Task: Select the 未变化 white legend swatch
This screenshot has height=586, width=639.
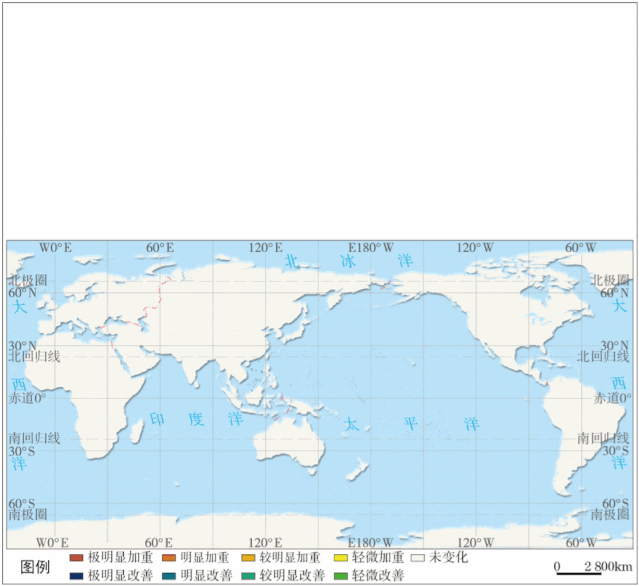Action: pos(419,557)
